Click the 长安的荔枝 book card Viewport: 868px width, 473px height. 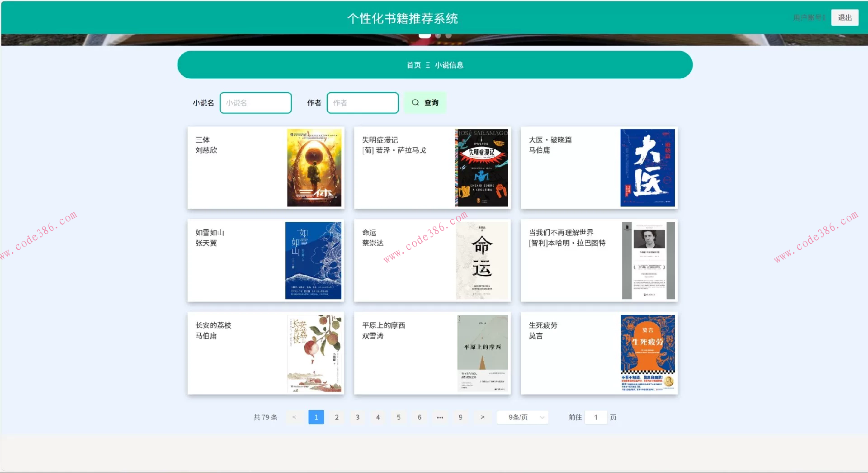[265, 353]
